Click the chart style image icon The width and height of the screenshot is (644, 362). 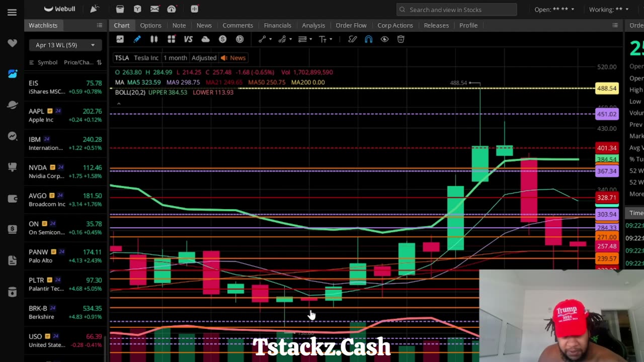(x=120, y=39)
